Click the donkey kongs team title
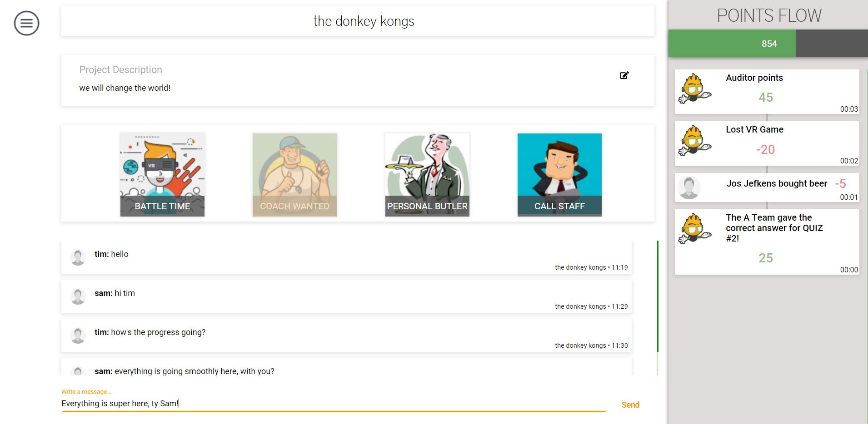The height and width of the screenshot is (424, 868). coord(364,21)
